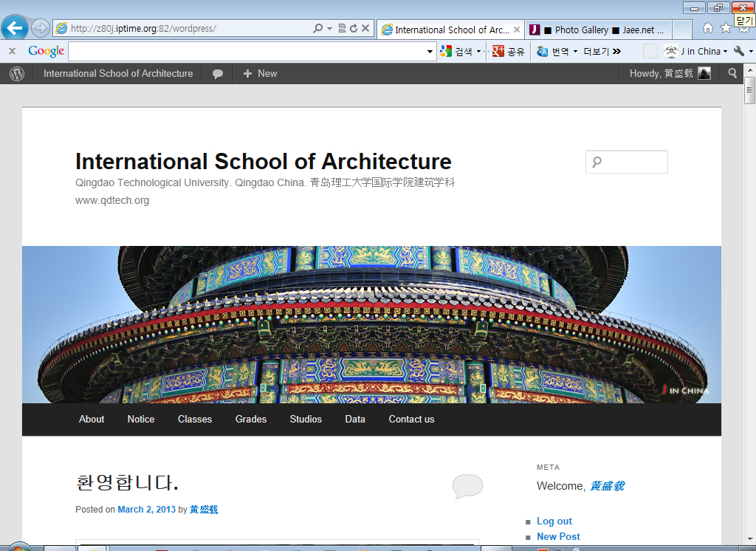Expand the Google search box dropdown
Screen dimensions: 756x551
pos(430,52)
